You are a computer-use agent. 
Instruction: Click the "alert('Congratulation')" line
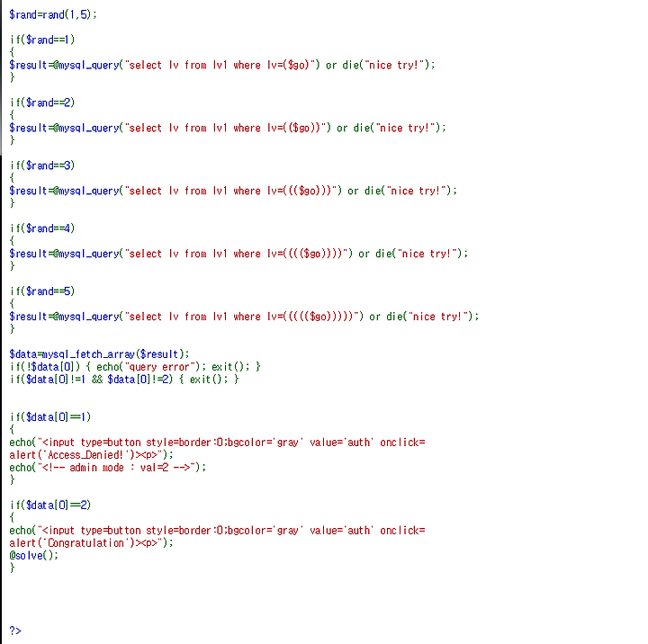click(x=91, y=542)
